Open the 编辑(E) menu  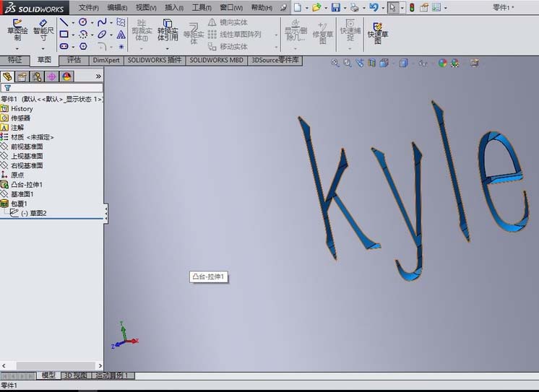tap(117, 7)
